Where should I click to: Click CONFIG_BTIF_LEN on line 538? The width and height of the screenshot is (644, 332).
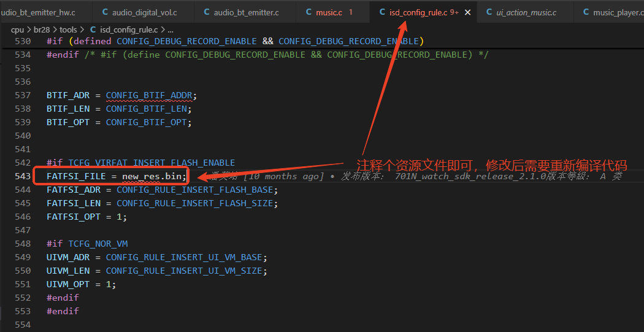146,109
